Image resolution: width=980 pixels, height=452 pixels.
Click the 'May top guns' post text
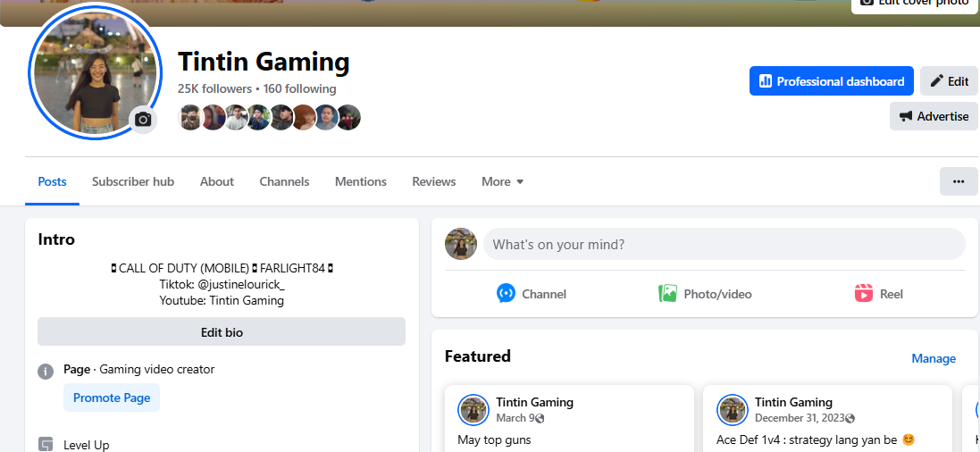coord(494,439)
